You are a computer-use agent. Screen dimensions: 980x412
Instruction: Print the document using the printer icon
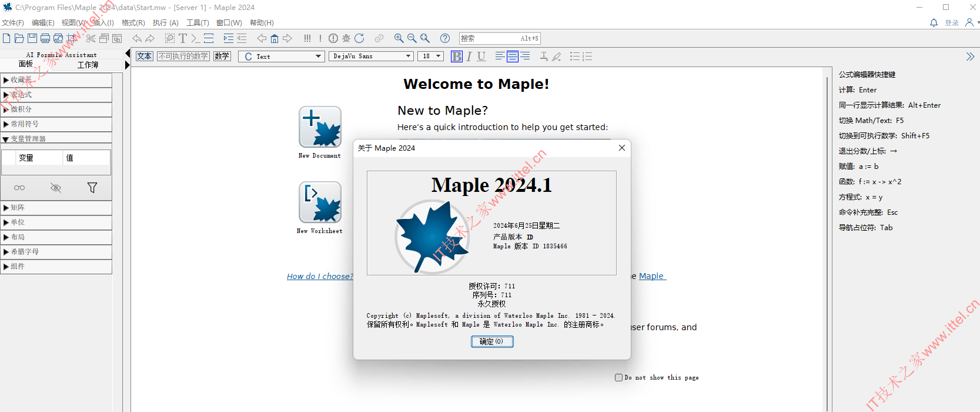coord(45,38)
